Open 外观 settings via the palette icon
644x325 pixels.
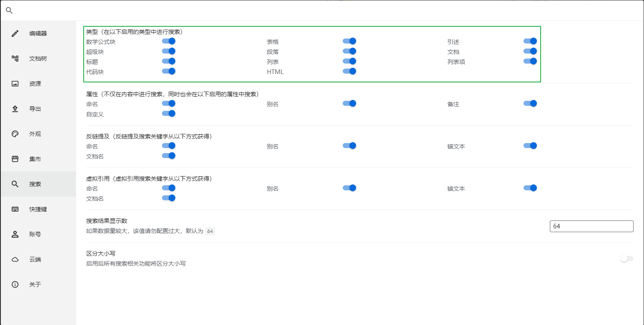[15, 134]
